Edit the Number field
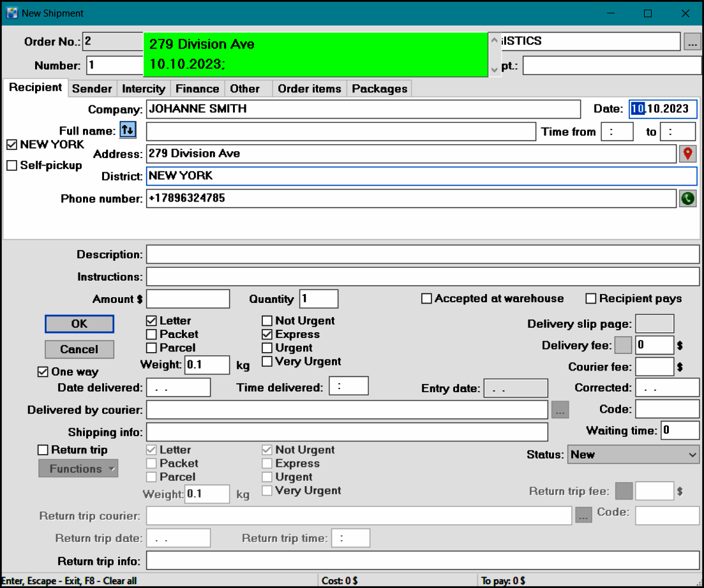 pyautogui.click(x=115, y=66)
